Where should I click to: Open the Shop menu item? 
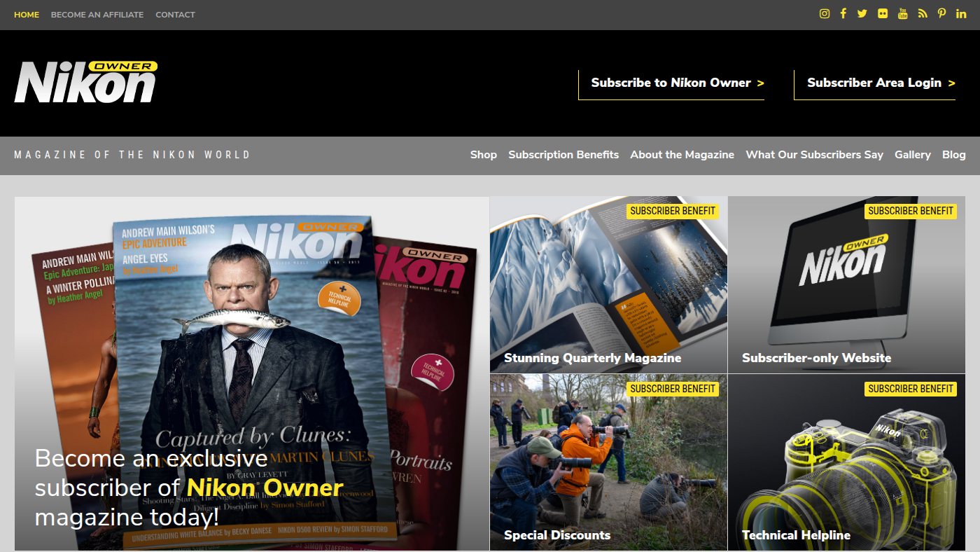pyautogui.click(x=484, y=155)
